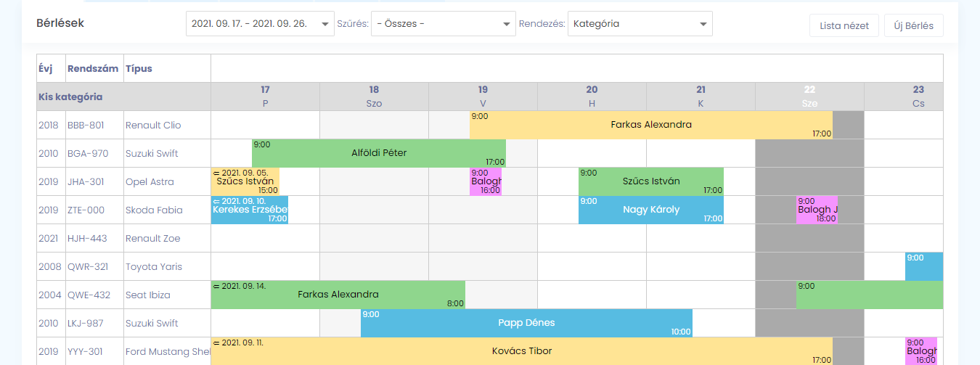
Task: Open the date range dropdown
Action: click(260, 23)
